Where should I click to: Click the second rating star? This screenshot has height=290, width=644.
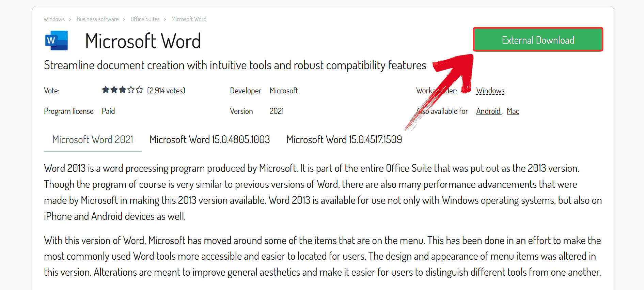(x=114, y=90)
